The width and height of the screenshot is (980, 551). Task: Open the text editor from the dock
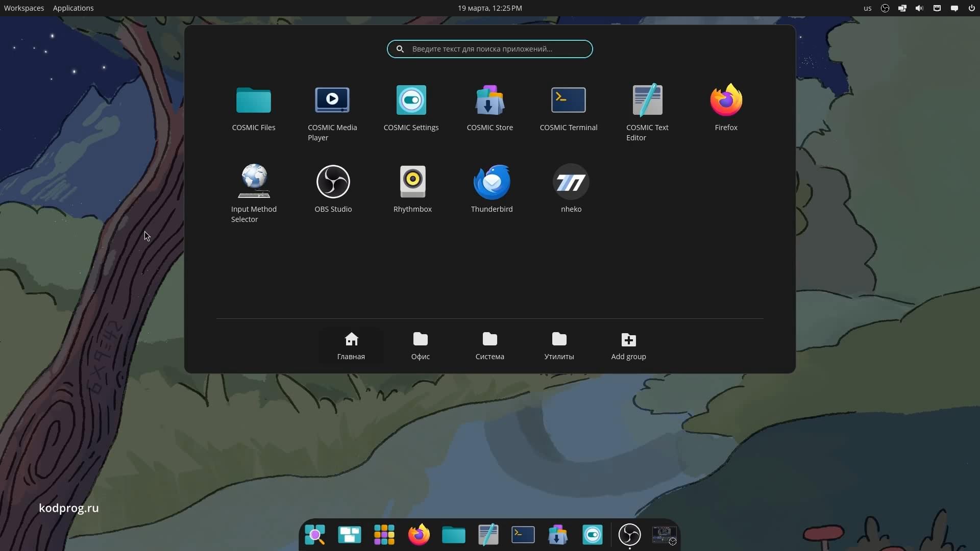pyautogui.click(x=488, y=535)
